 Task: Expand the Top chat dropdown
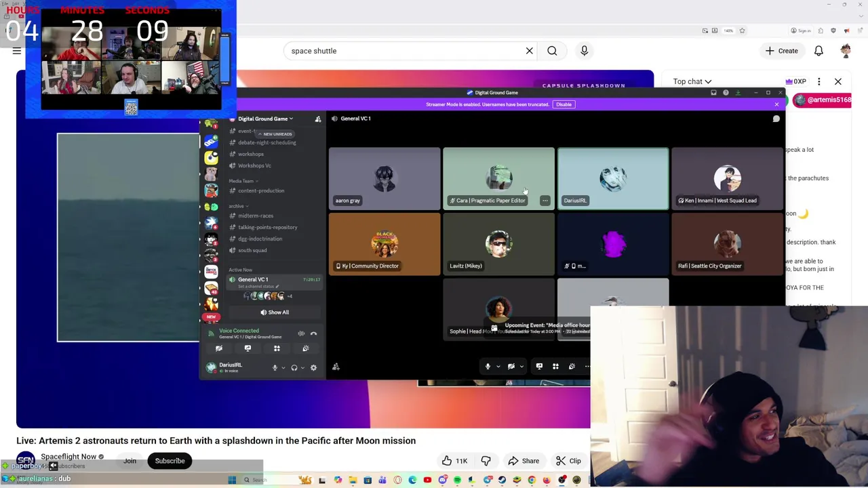692,81
